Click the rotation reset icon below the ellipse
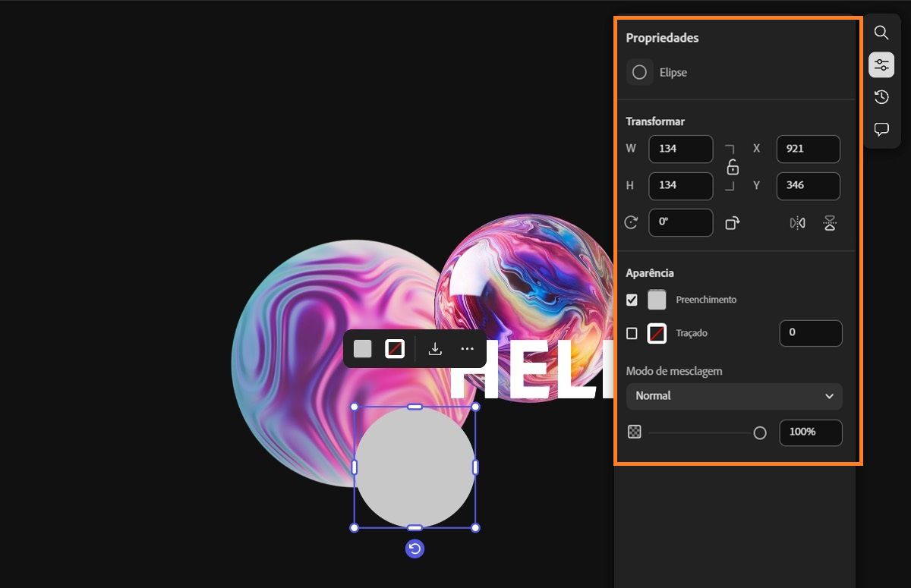 point(415,549)
